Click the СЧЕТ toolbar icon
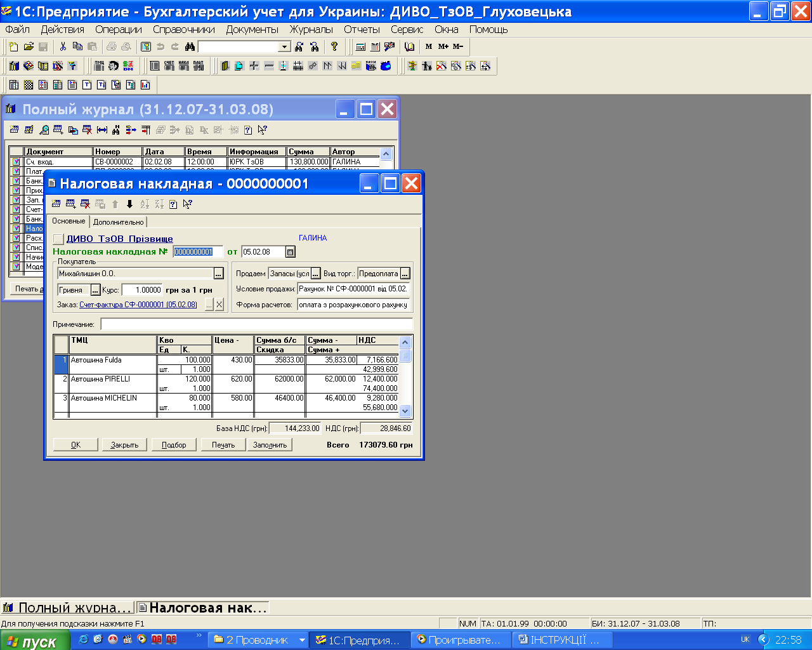The height and width of the screenshot is (650, 812). click(x=169, y=65)
